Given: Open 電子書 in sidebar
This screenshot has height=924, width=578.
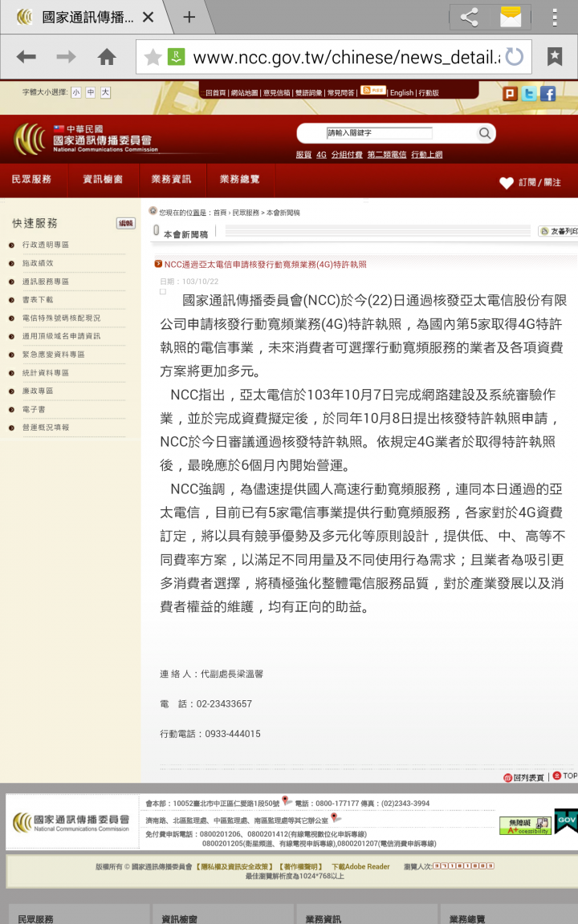Looking at the screenshot, I should (x=34, y=409).
